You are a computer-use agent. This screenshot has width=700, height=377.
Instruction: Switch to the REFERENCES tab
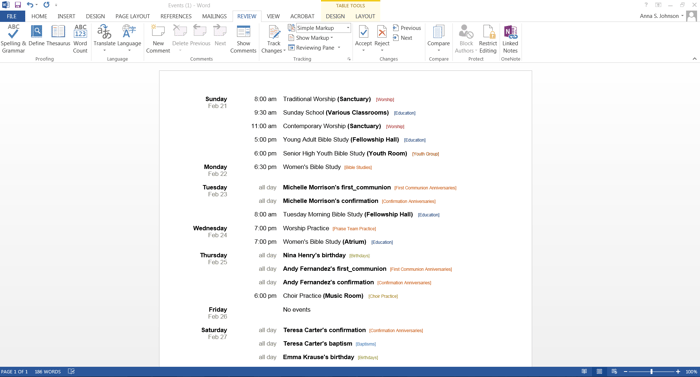tap(176, 16)
